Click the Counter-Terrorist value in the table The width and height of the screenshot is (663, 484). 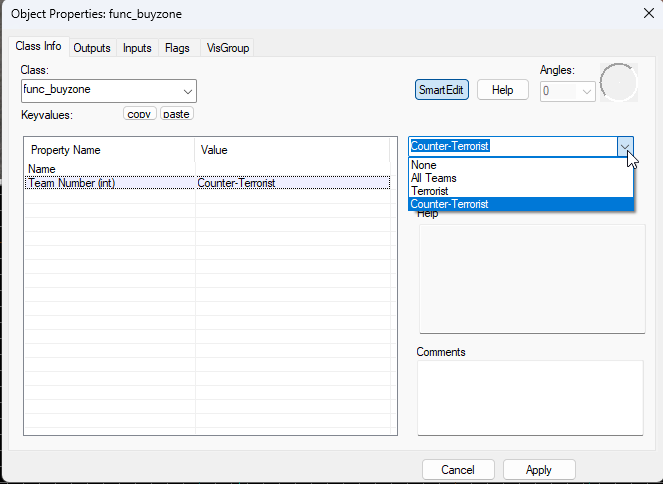[x=236, y=183]
